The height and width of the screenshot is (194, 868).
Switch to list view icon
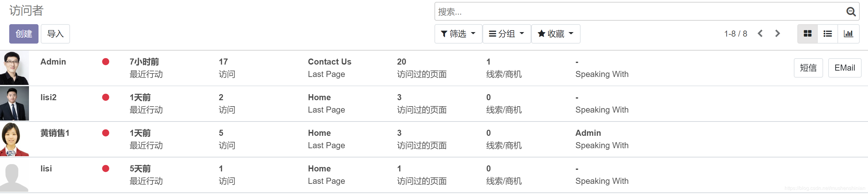click(828, 34)
